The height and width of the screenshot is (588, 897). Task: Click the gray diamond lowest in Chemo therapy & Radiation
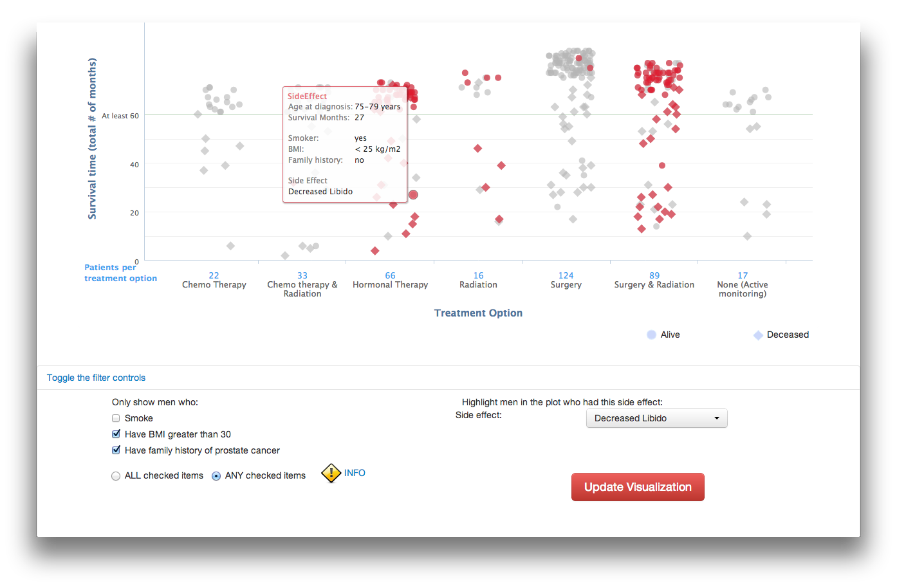pos(284,255)
